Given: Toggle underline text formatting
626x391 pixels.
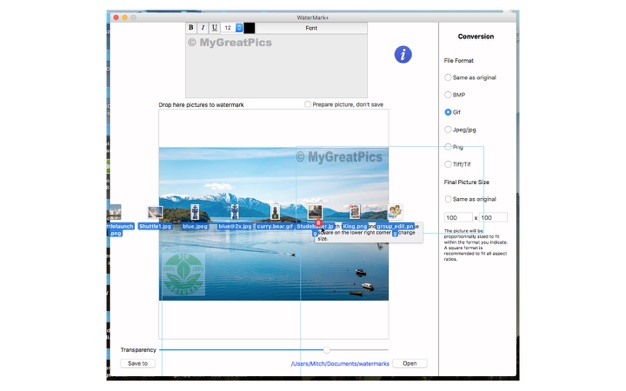Looking at the screenshot, I should point(214,28).
